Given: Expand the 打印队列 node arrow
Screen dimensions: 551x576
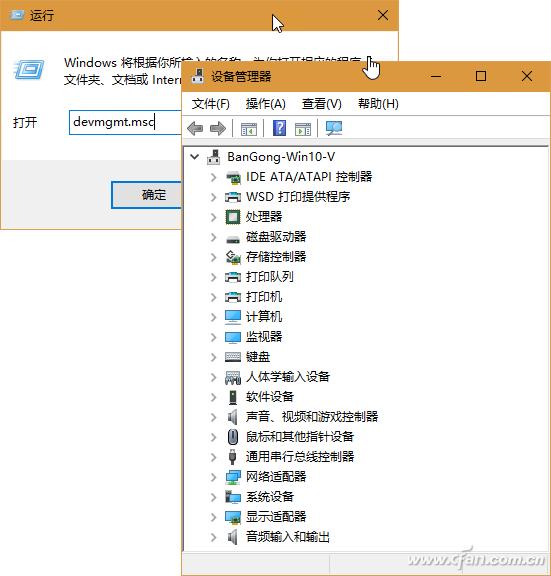Looking at the screenshot, I should click(x=214, y=277).
